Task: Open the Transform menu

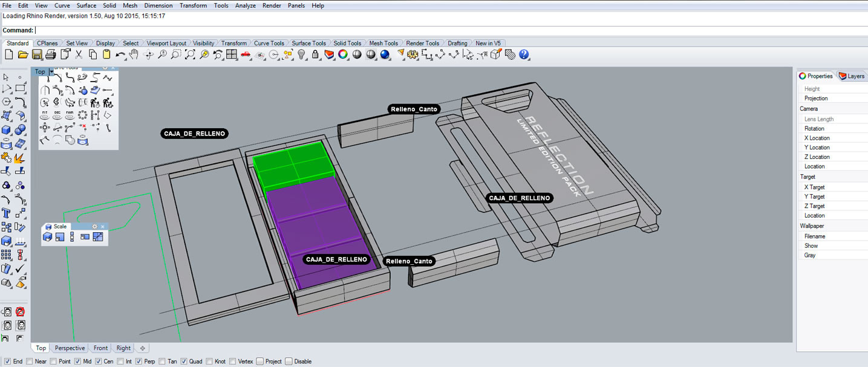Action: pyautogui.click(x=193, y=5)
